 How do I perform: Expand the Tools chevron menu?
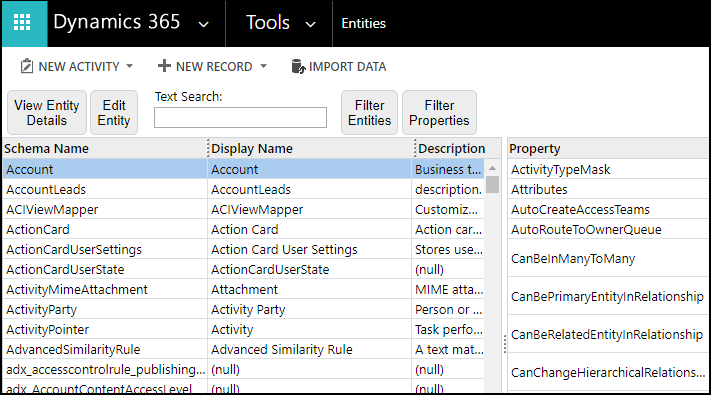(x=310, y=24)
